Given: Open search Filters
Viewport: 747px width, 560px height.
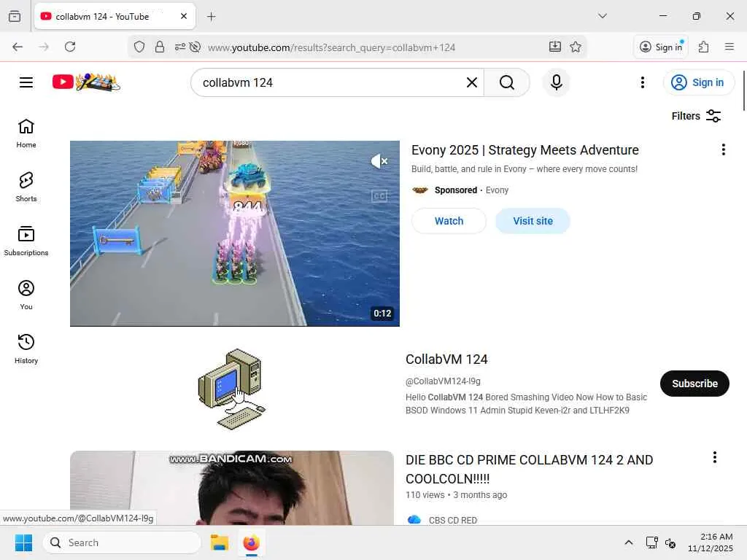Looking at the screenshot, I should click(x=696, y=116).
